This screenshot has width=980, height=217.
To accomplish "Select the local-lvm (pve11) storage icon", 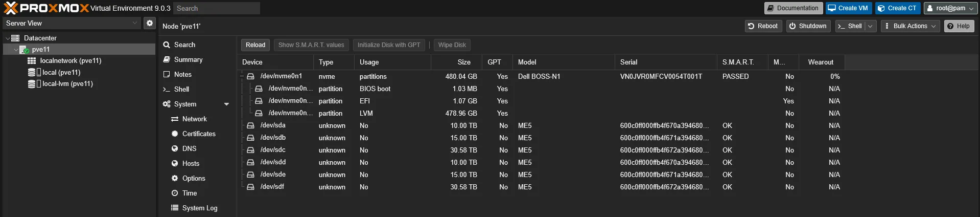I will tap(32, 84).
